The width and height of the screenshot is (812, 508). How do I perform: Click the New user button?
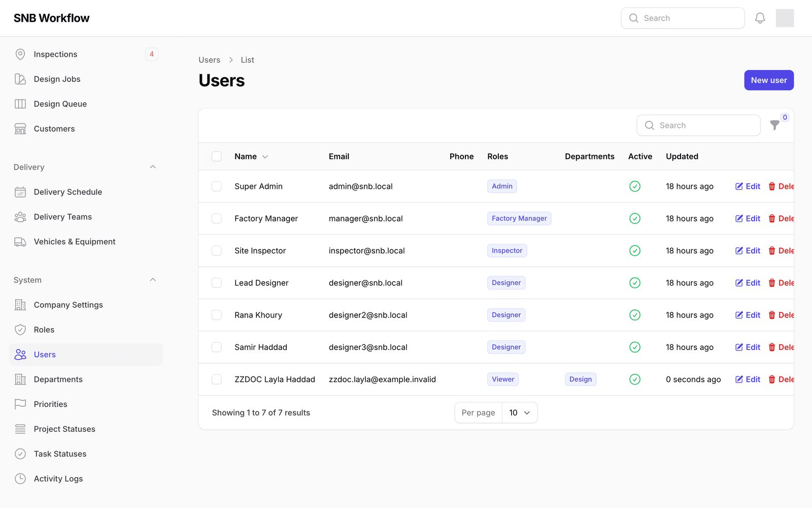[x=769, y=80]
